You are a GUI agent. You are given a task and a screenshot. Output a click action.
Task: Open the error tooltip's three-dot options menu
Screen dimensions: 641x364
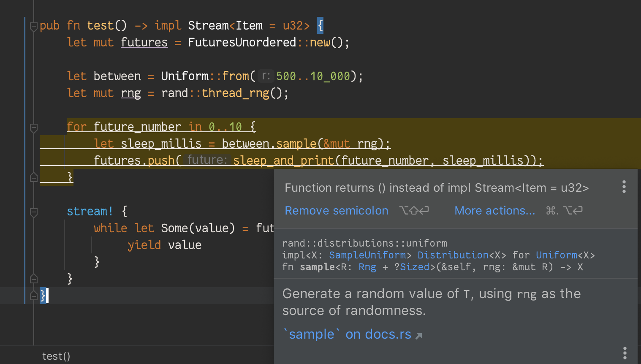click(x=624, y=187)
